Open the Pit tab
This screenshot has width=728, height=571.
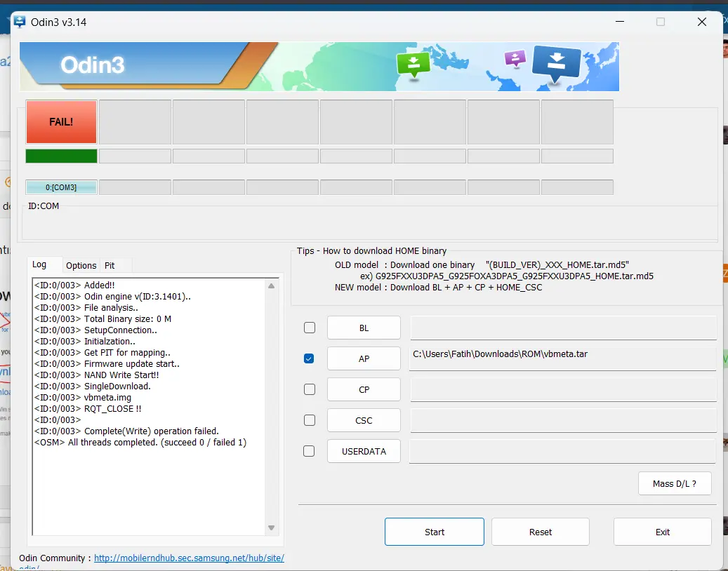pyautogui.click(x=110, y=265)
